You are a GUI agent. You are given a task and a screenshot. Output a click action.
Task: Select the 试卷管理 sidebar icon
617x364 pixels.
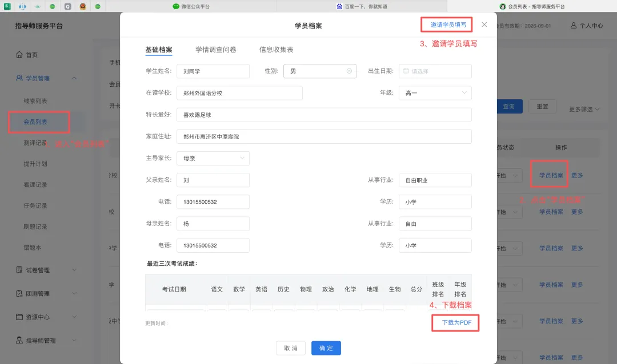[20, 270]
